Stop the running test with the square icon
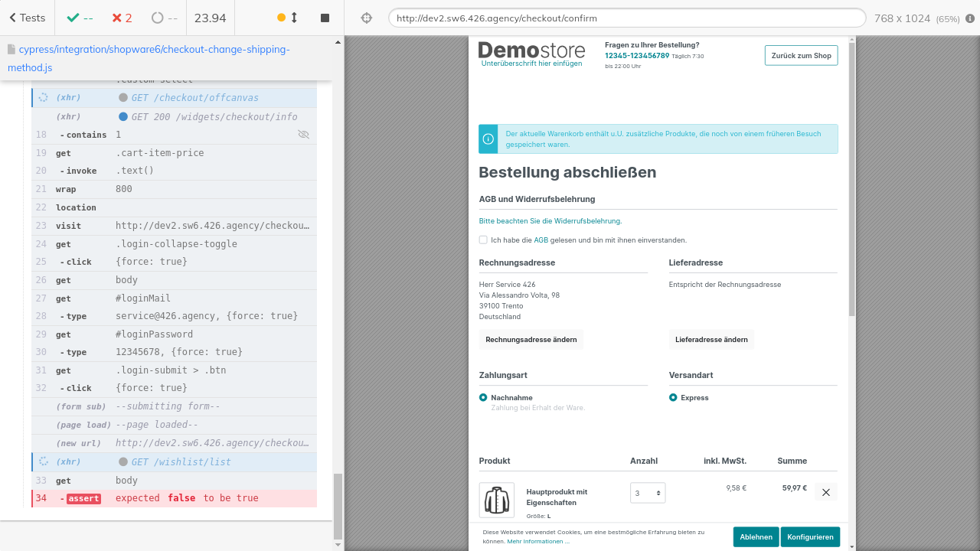980x551 pixels. click(325, 18)
